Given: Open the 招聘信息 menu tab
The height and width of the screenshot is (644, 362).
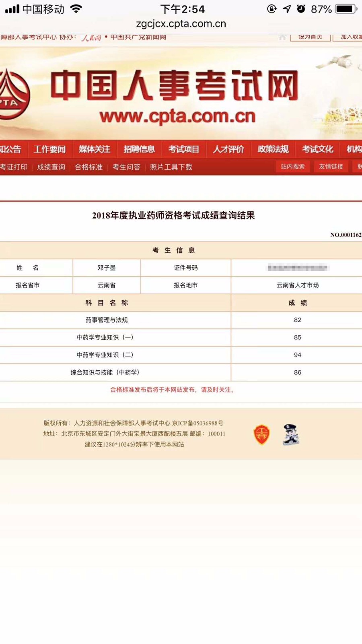Looking at the screenshot, I should pos(139,149).
